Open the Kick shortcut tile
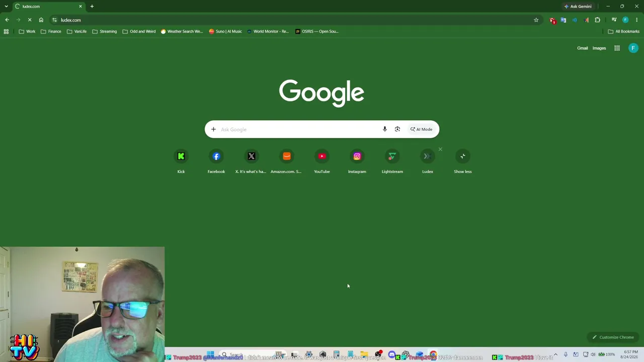The image size is (644, 362). pyautogui.click(x=181, y=161)
